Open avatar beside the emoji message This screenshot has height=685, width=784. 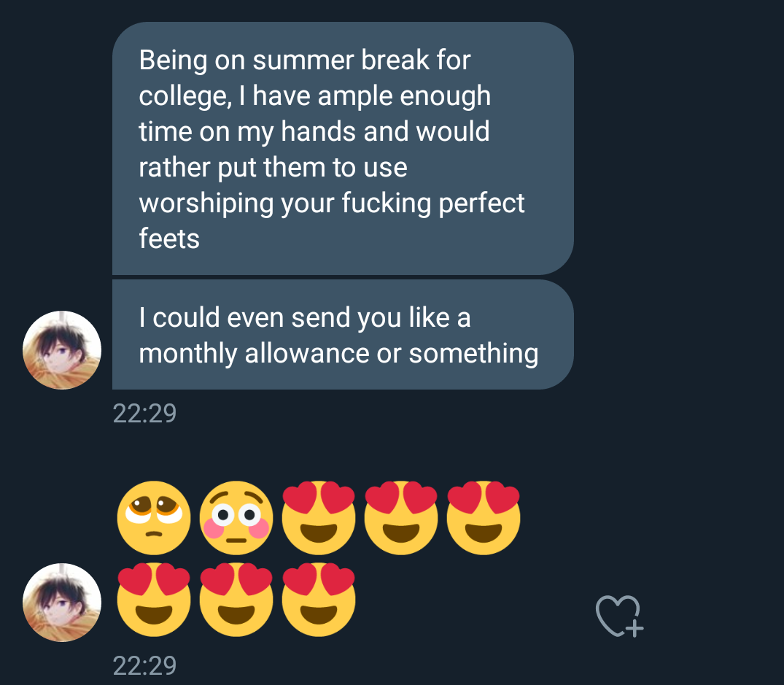point(62,603)
